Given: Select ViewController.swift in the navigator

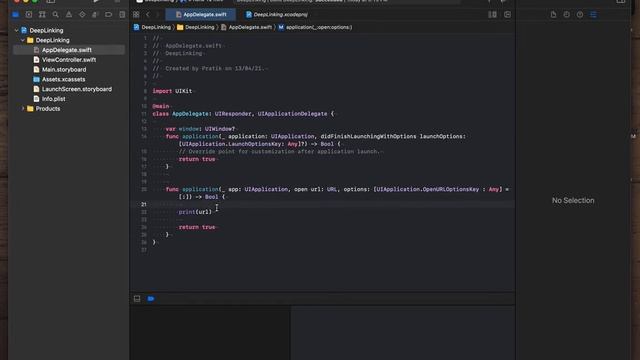Looking at the screenshot, I should point(69,60).
